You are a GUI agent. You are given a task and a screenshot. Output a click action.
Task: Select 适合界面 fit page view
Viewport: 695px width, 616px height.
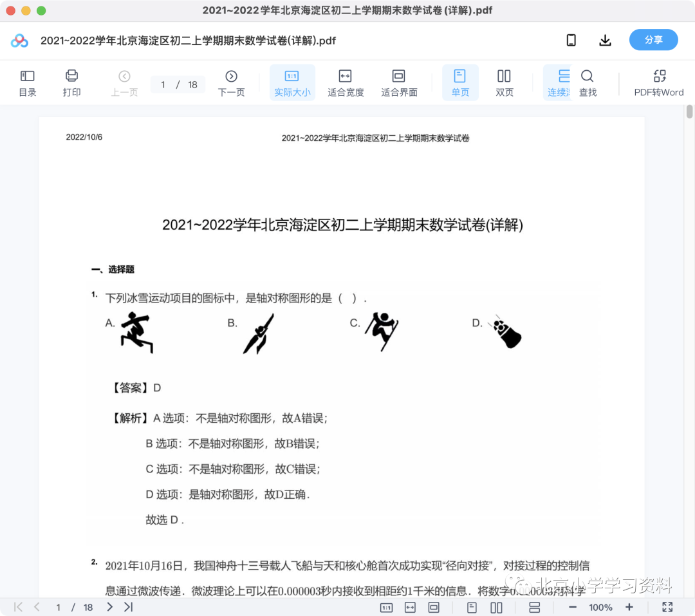pos(399,83)
